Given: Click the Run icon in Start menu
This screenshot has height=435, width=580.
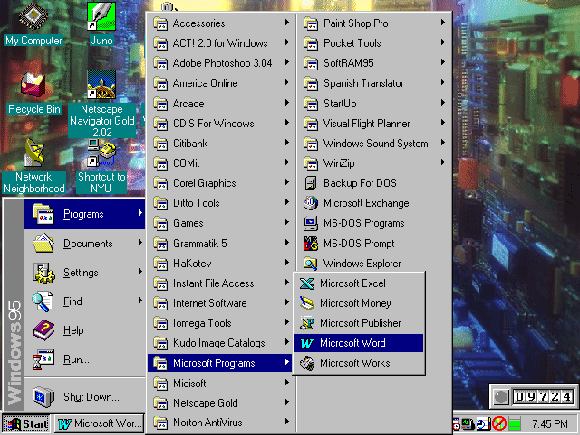Looking at the screenshot, I should (x=43, y=359).
